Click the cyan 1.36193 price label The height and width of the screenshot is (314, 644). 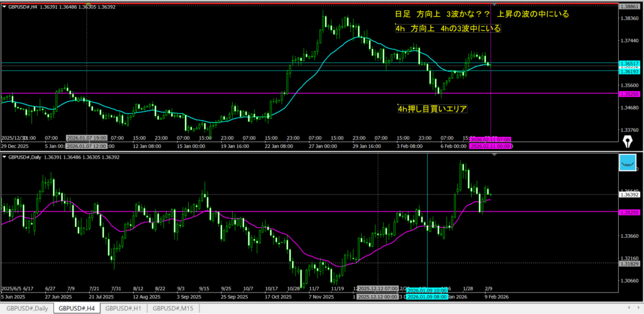tap(629, 72)
